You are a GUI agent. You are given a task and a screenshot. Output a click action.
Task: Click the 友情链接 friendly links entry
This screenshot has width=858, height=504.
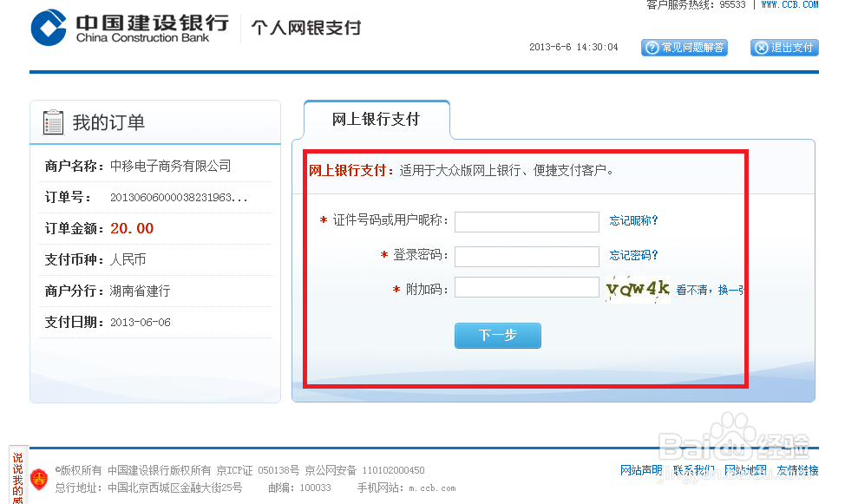798,469
